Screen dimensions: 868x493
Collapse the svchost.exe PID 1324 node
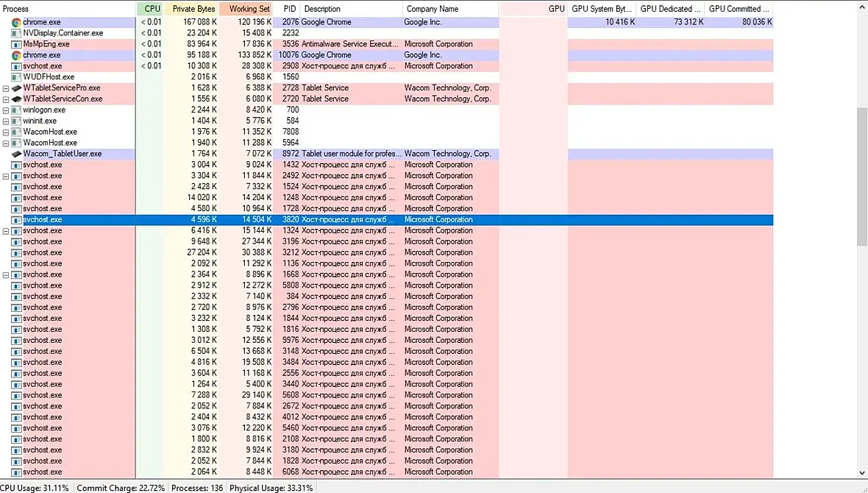(6, 231)
